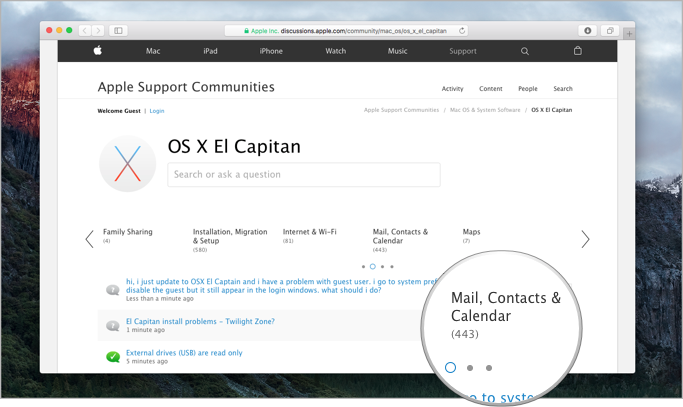The image size is (683, 407).
Task: Click the Apple logo in site navigation
Action: point(98,51)
